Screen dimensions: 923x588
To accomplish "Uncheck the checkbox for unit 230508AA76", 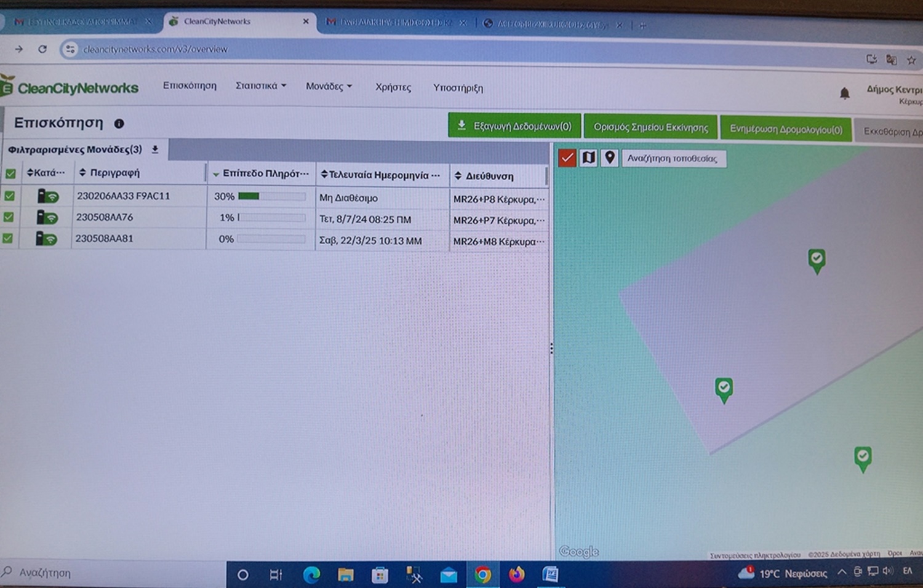I will pyautogui.click(x=9, y=217).
